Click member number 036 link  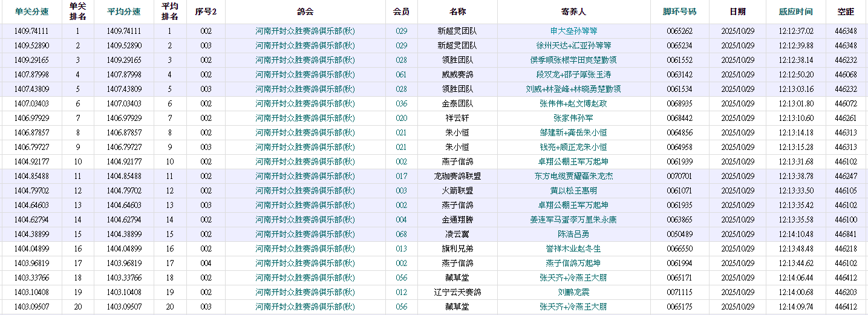[401, 103]
